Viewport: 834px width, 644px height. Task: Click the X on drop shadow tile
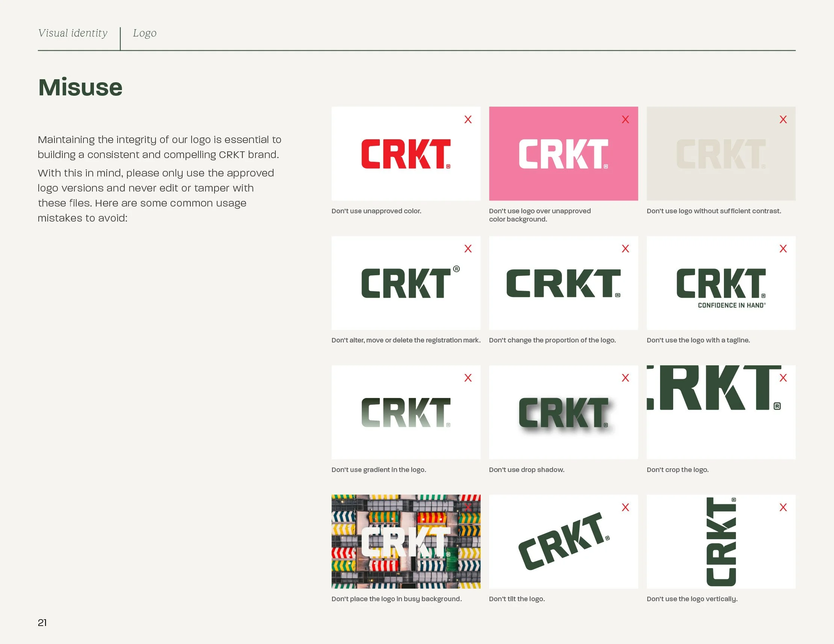pyautogui.click(x=625, y=378)
